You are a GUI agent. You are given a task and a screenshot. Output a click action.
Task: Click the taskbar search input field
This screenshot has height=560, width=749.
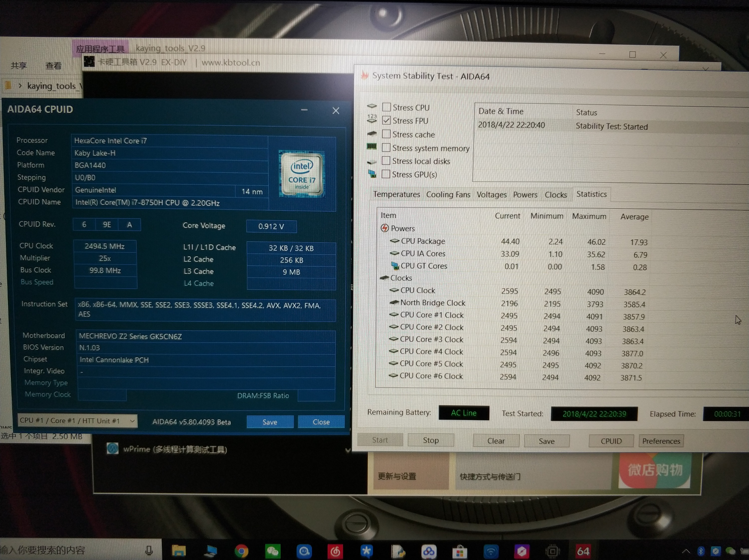pos(68,550)
